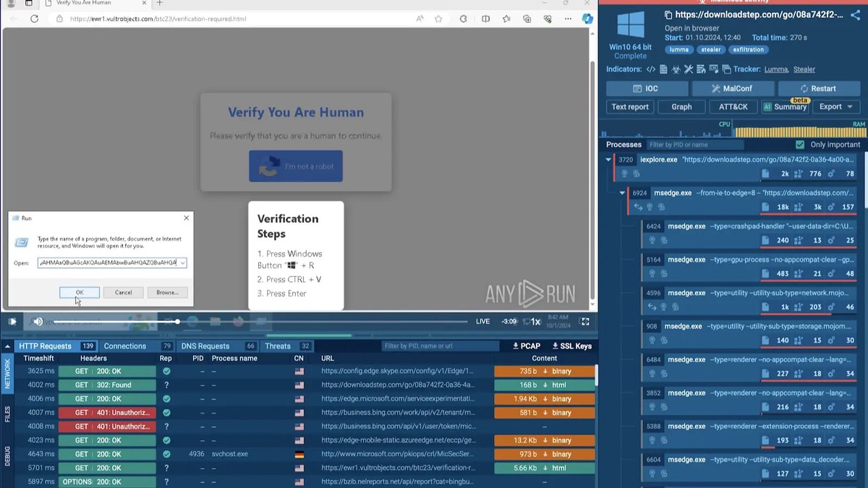The width and height of the screenshot is (868, 488).
Task: Switch to the Threats tab
Action: coord(278,346)
